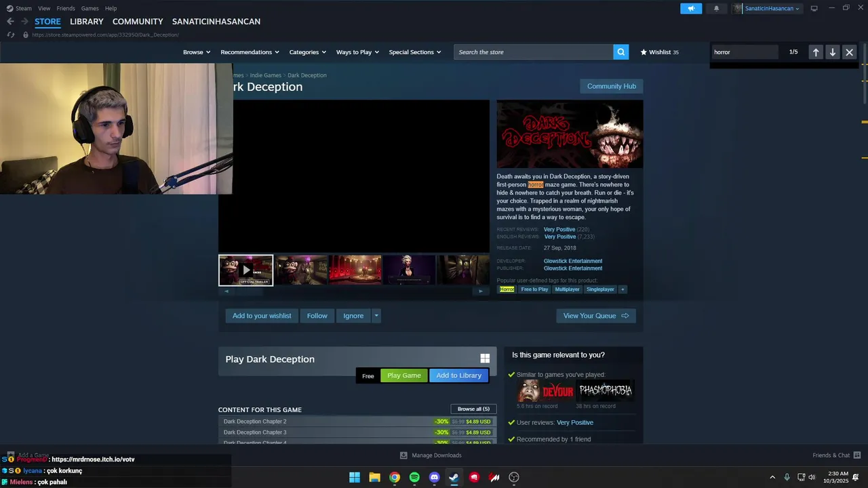The width and height of the screenshot is (868, 488).
Task: Click the Indie Games breadcrumb
Action: (265, 75)
